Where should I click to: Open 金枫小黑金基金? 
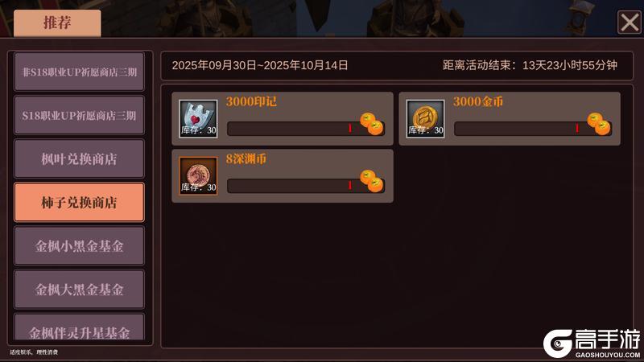click(x=79, y=246)
